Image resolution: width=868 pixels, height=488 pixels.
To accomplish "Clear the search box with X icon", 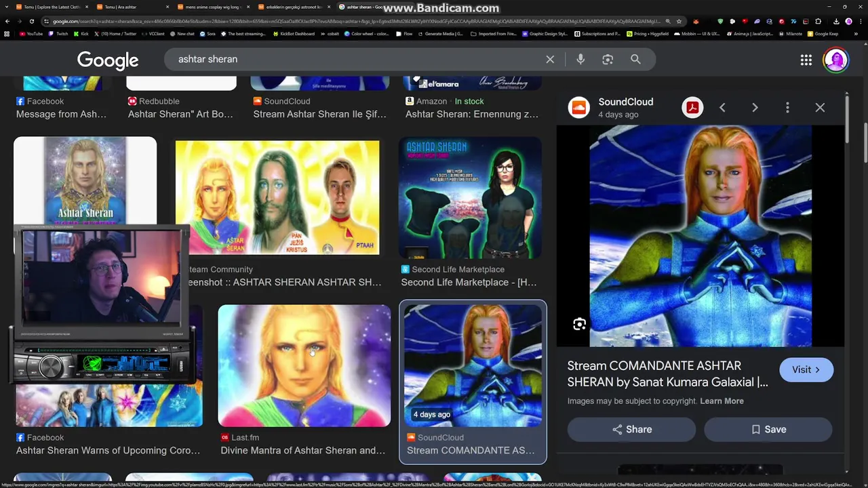I will pos(550,60).
